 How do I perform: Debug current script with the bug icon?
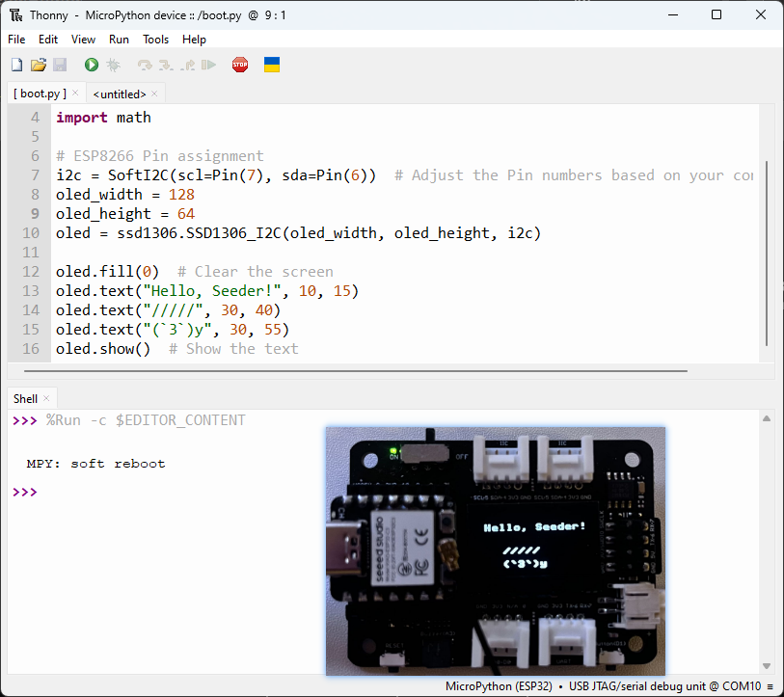[114, 65]
